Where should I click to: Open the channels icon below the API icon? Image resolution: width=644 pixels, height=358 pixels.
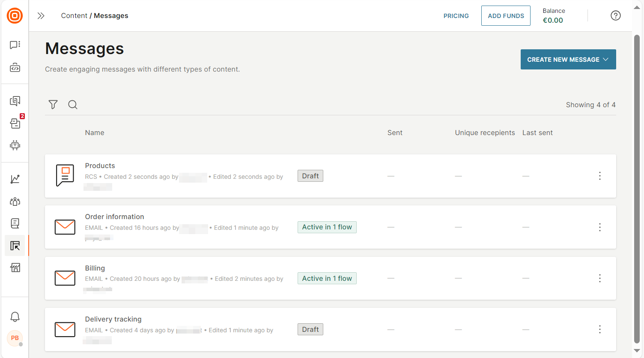tap(15, 101)
